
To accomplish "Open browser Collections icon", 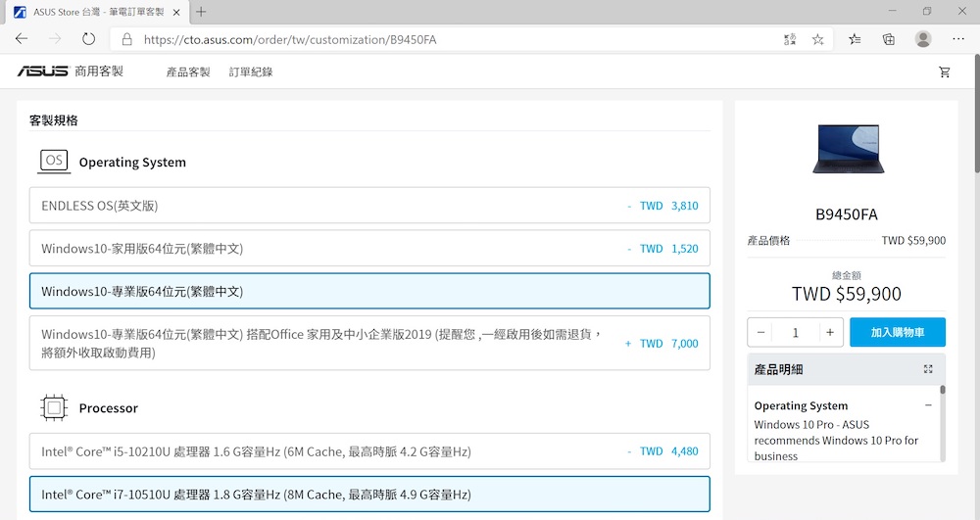I will 889,39.
